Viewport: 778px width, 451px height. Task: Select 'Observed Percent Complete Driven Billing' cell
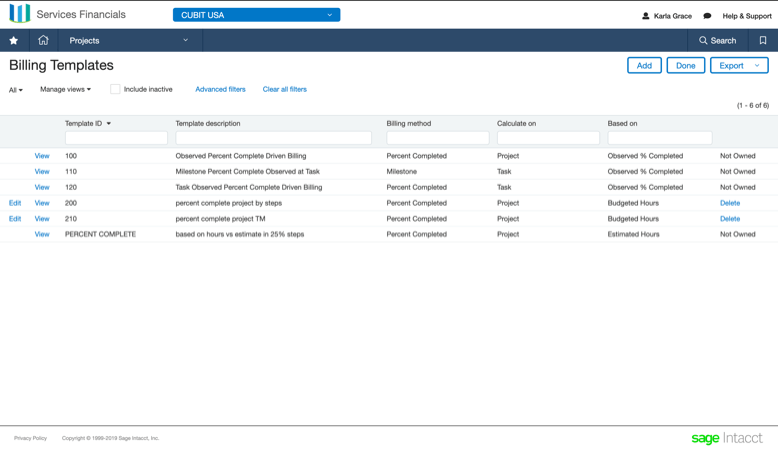[241, 156]
